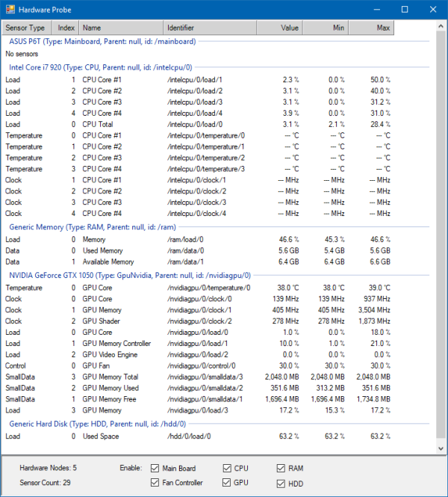
Task: Click the 313.2 MB min value
Action: (x=330, y=388)
